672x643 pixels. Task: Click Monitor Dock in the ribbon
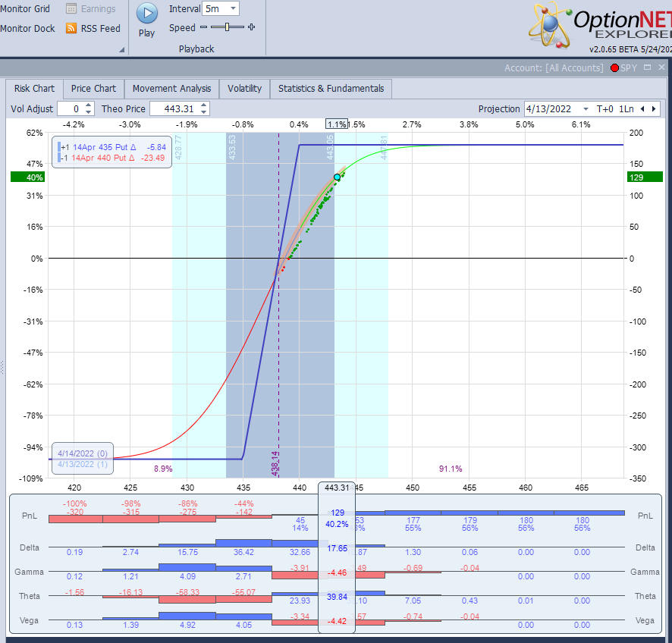(x=27, y=28)
